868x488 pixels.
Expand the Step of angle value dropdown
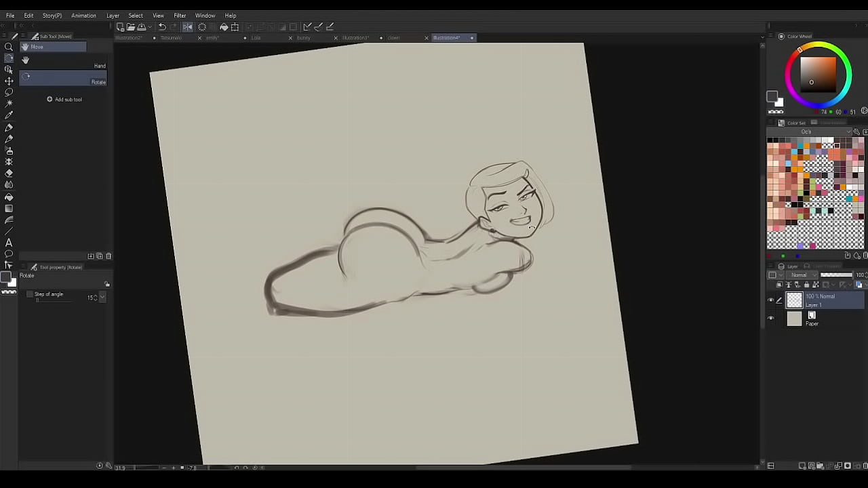coord(102,298)
